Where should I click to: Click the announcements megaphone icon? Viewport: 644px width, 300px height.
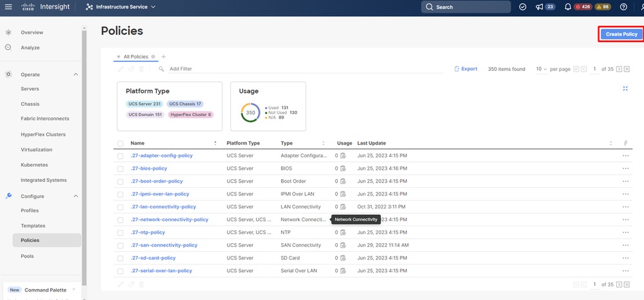(x=538, y=7)
